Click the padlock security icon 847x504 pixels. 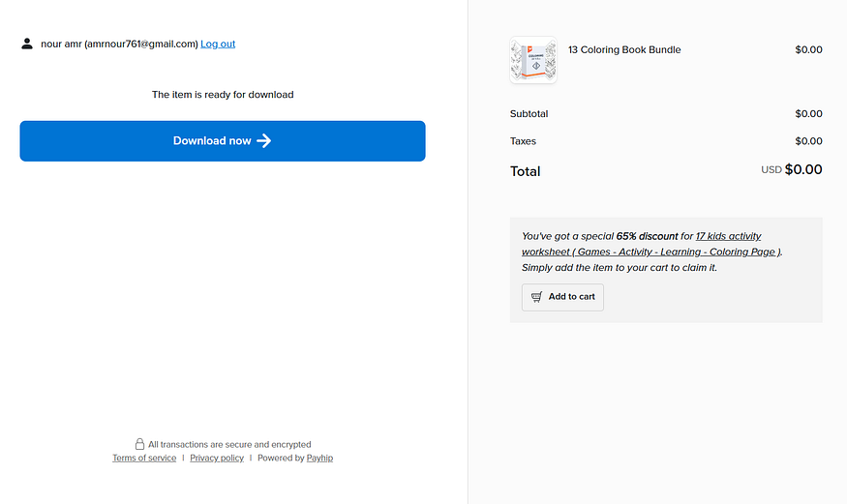click(139, 444)
